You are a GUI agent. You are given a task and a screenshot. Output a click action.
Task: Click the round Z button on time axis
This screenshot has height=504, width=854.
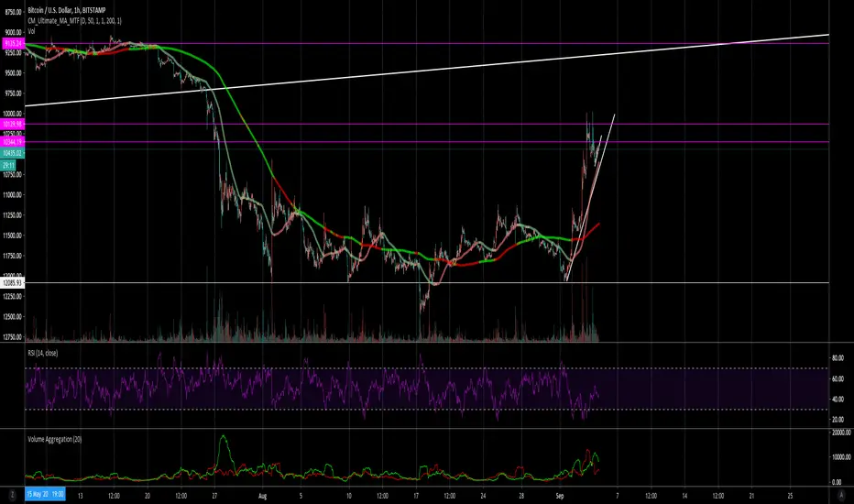tap(11, 495)
